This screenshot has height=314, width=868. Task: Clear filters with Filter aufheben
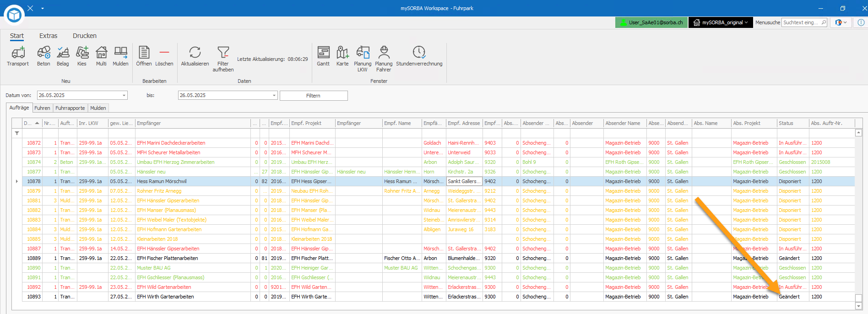223,59
